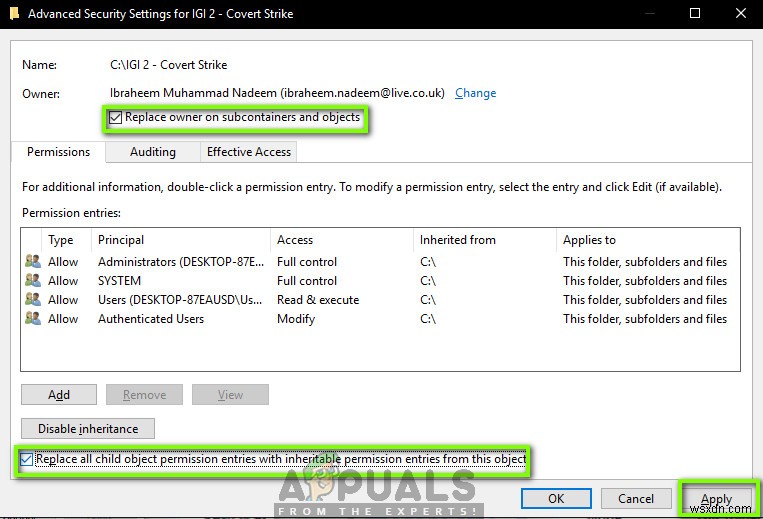Click the View button
This screenshot has width=763, height=519.
pos(230,394)
